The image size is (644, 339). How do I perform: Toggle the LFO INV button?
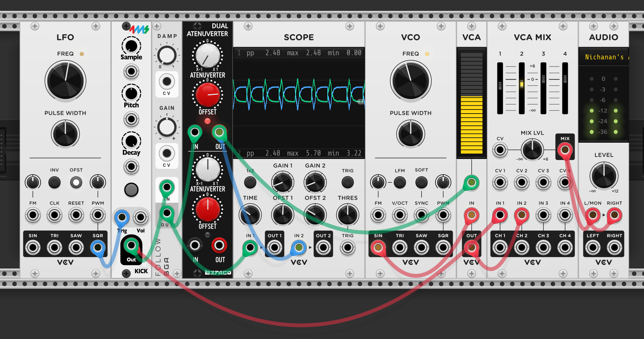tap(55, 182)
